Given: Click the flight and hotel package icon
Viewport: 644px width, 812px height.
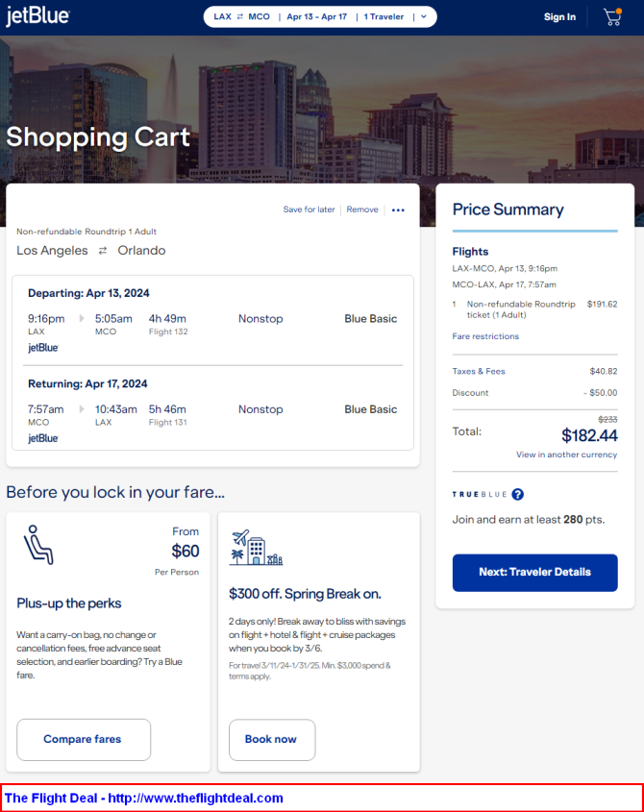Looking at the screenshot, I should 256,547.
